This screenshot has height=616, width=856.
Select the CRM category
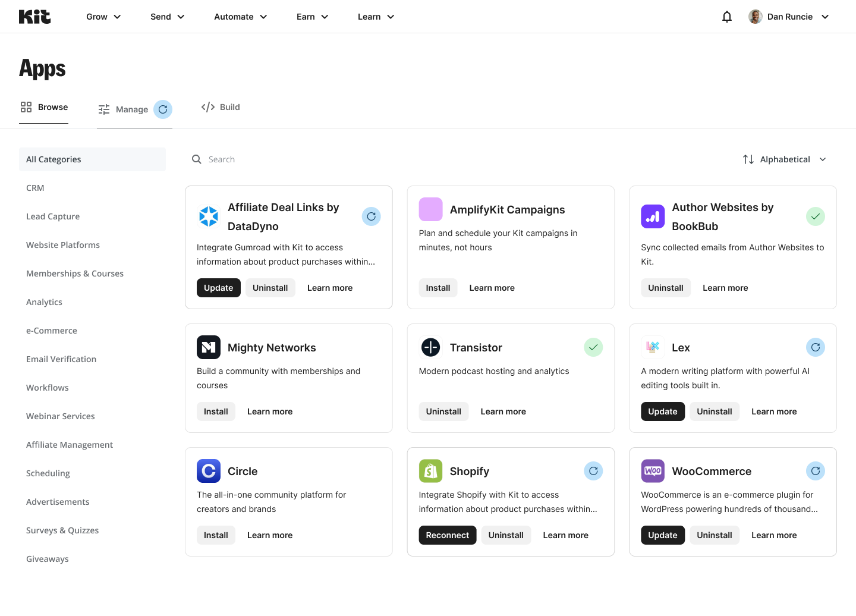(x=92, y=188)
